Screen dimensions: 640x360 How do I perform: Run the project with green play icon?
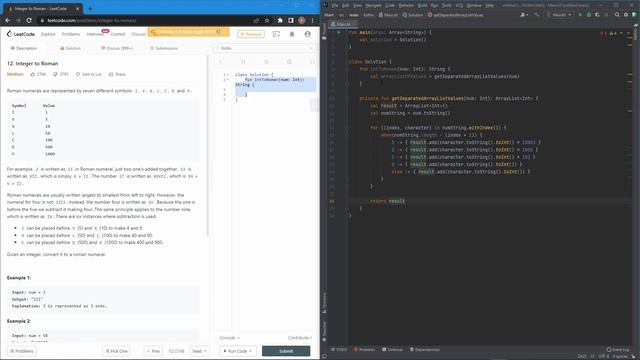point(580,15)
